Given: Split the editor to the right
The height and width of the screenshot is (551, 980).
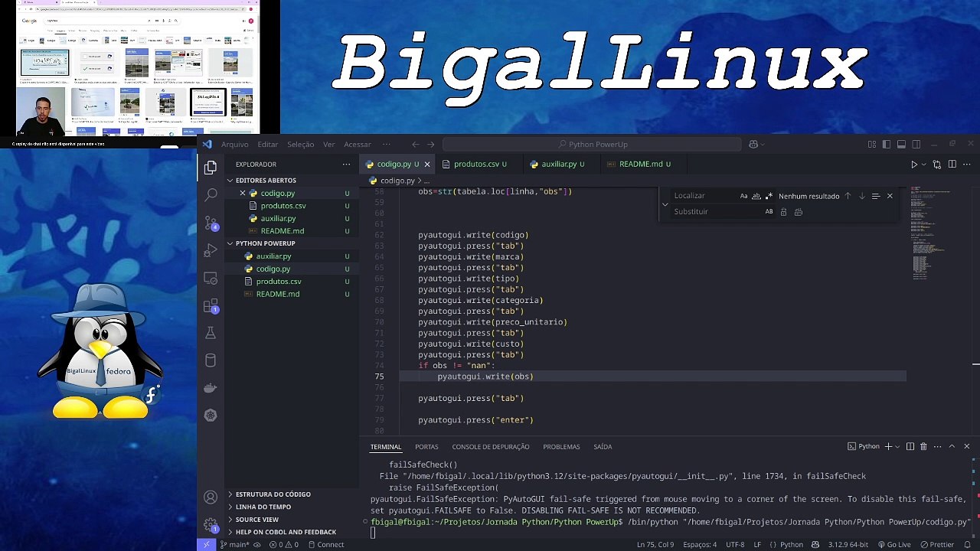Looking at the screenshot, I should [x=952, y=165].
